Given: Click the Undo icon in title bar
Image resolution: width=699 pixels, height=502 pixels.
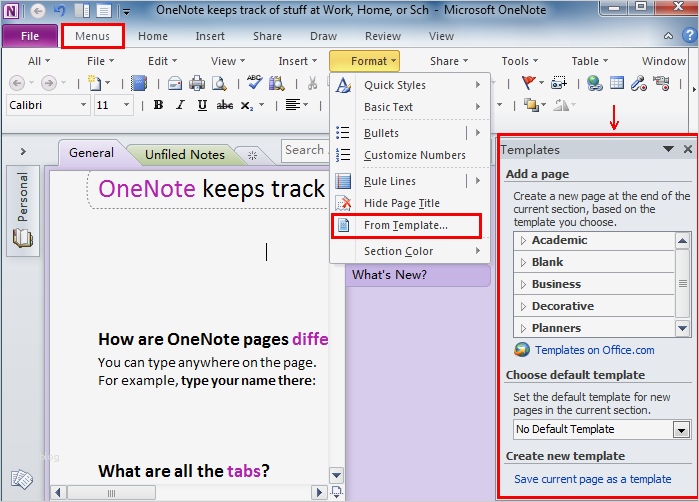Looking at the screenshot, I should click(59, 10).
